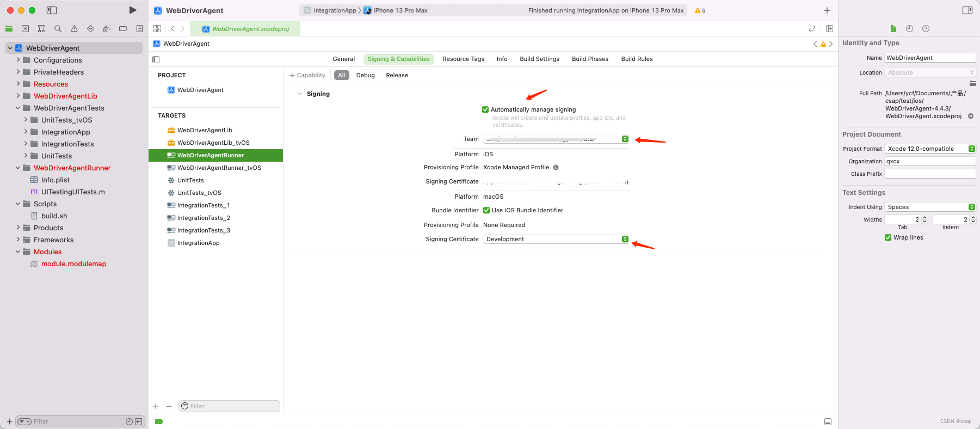Collapse the Signing section

tap(299, 94)
